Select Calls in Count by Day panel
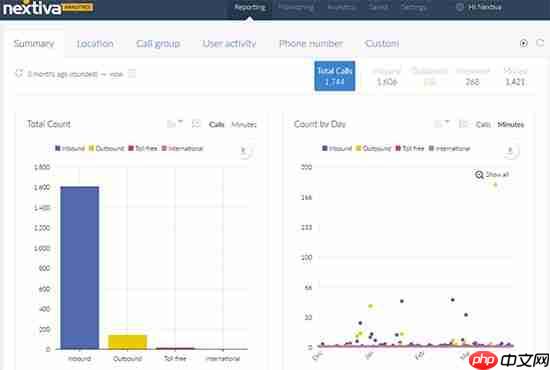 tap(483, 125)
